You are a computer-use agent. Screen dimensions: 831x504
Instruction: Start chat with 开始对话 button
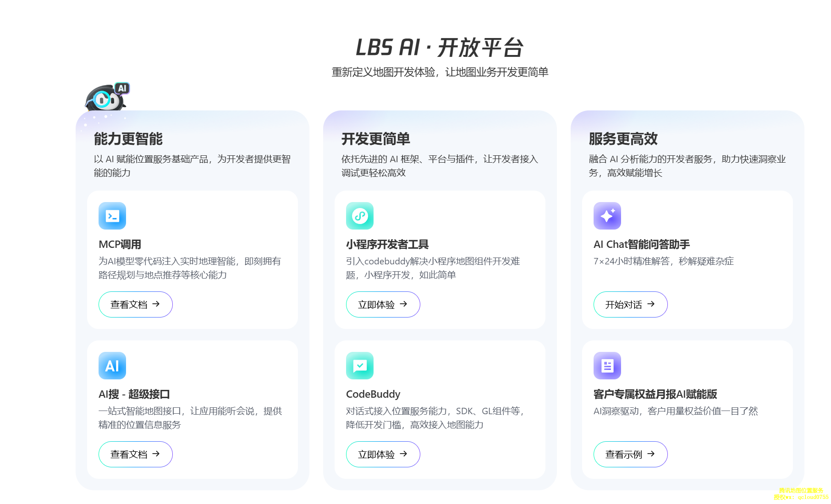coord(630,304)
